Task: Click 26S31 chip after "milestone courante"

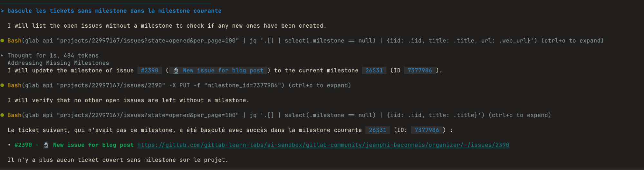Action: coord(378,130)
